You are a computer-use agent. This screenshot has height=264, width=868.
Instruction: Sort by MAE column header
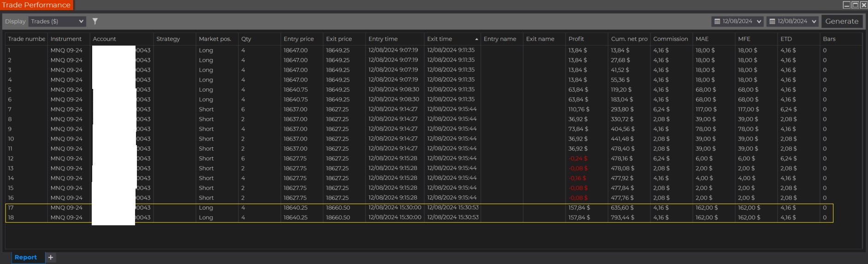point(714,39)
